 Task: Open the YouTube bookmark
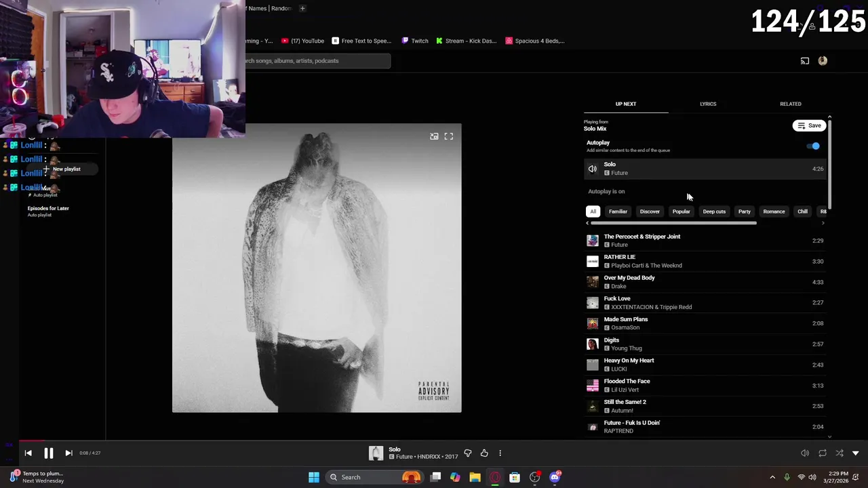click(303, 41)
